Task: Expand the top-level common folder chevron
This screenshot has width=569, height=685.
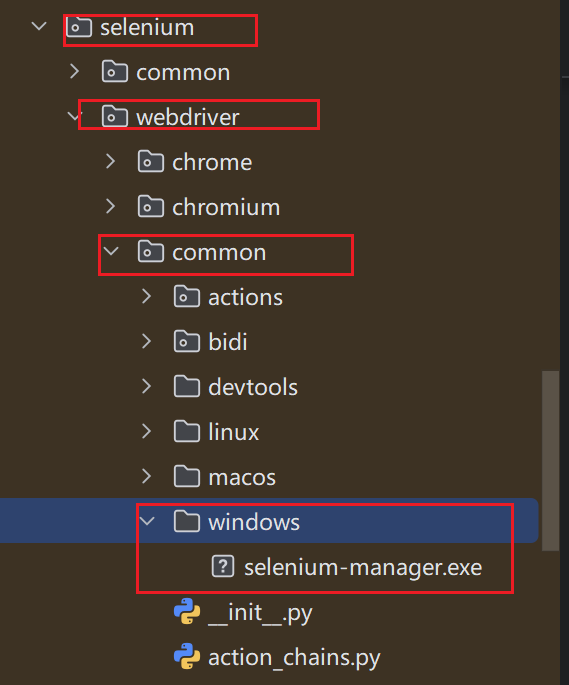Action: [x=75, y=71]
